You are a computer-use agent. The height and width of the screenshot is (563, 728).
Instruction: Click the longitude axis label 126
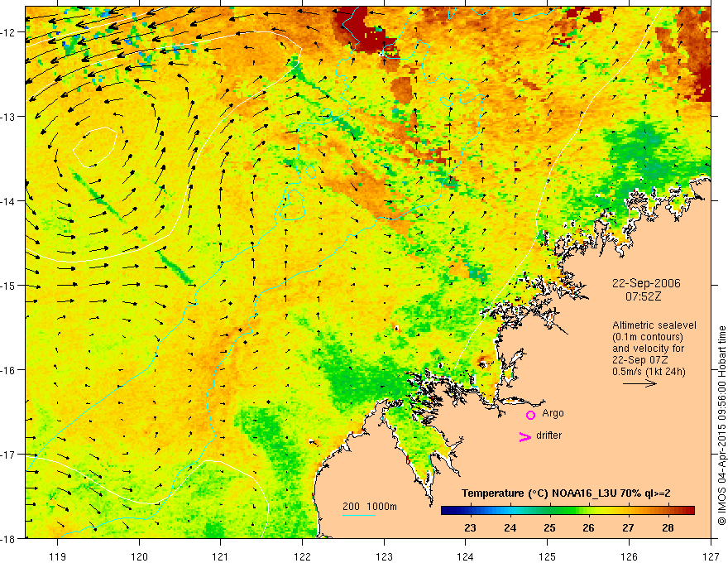(x=629, y=556)
